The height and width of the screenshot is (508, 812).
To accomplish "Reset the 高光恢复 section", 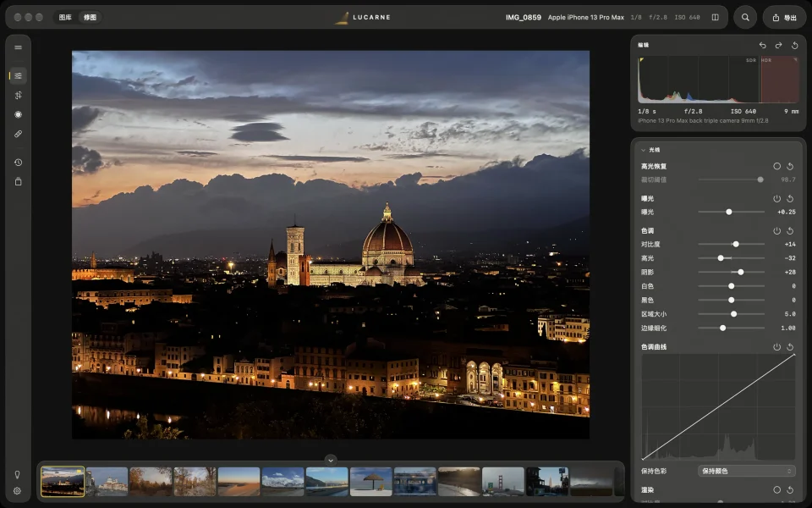I will tap(790, 167).
